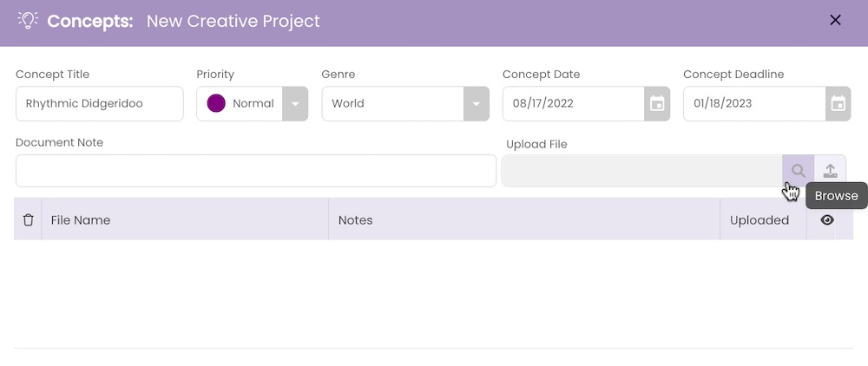
Task: Click the Document Note text field
Action: coord(256,171)
